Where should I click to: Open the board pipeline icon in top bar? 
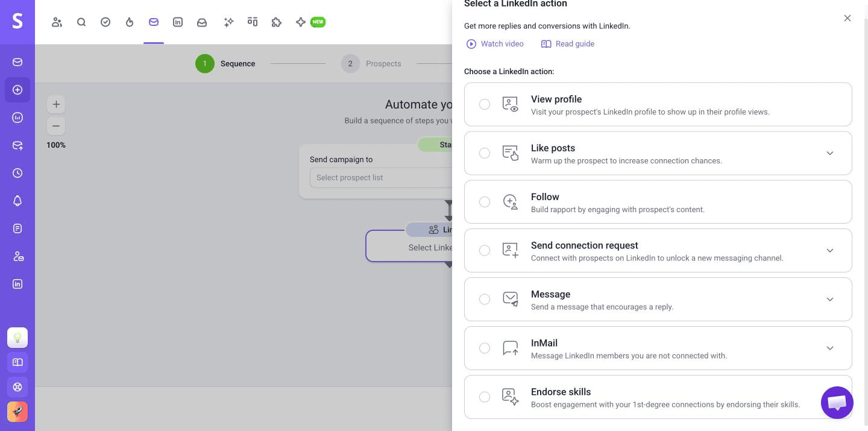(x=253, y=22)
